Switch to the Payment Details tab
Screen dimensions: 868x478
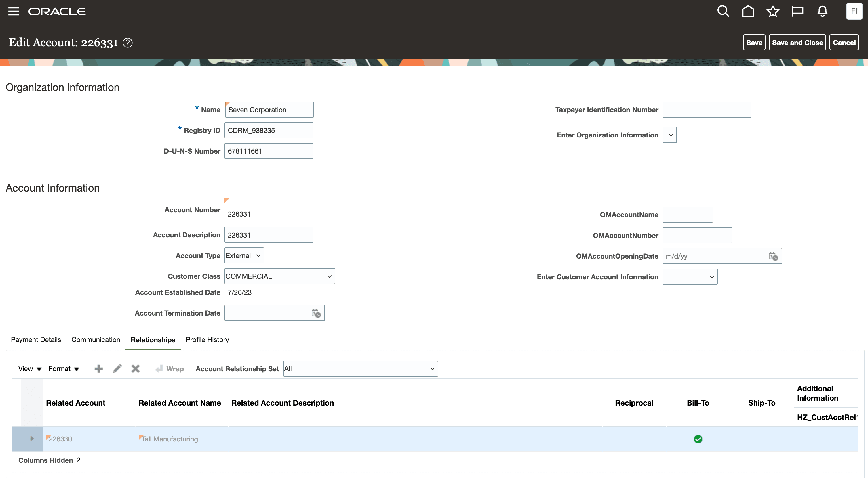tap(36, 340)
